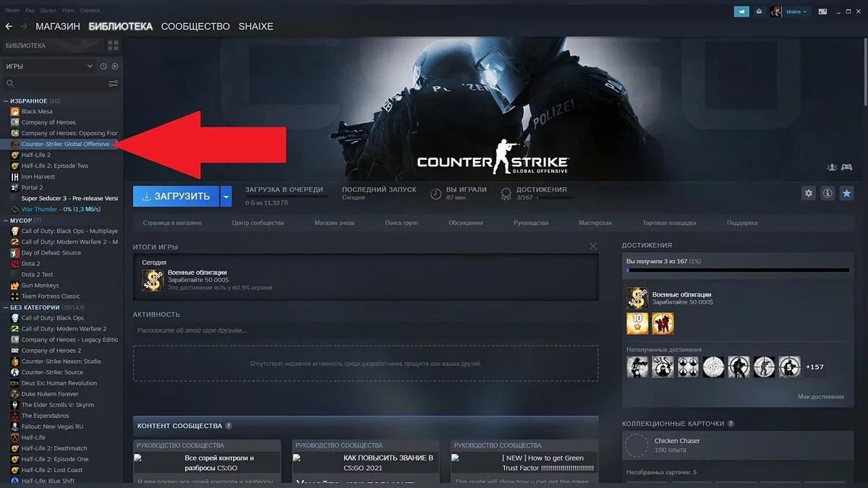Collapse the ИЗБРАННОЕ category
The width and height of the screenshot is (868, 488).
pos(6,100)
